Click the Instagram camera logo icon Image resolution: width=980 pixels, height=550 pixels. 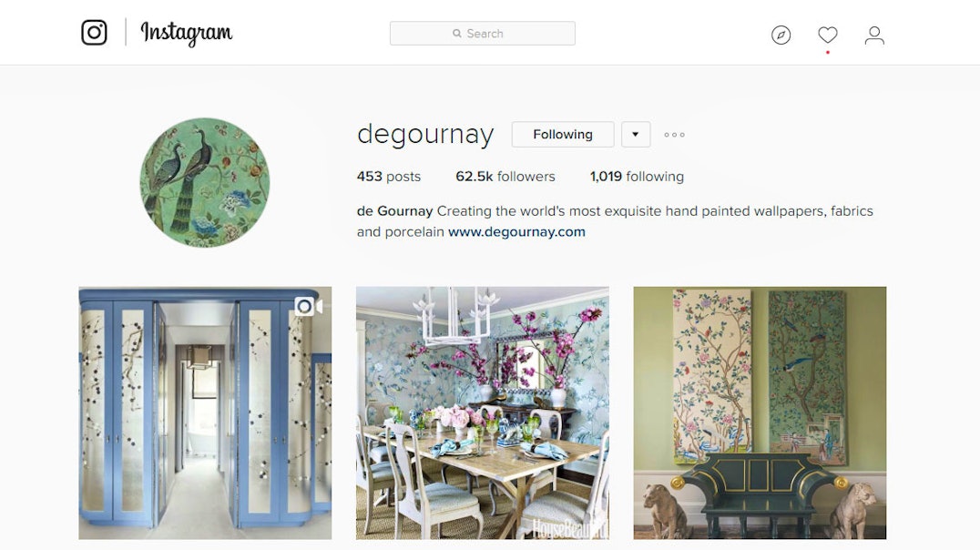[95, 33]
